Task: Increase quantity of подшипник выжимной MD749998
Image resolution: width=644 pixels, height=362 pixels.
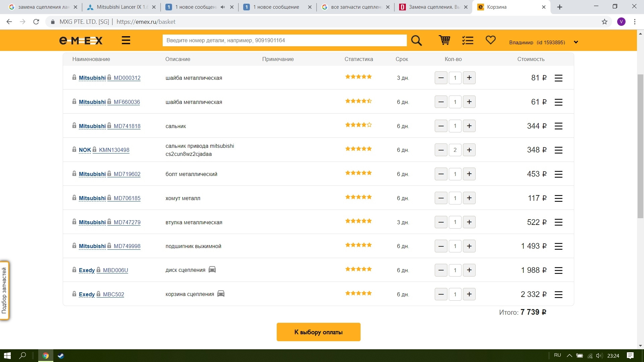Action: (x=469, y=246)
